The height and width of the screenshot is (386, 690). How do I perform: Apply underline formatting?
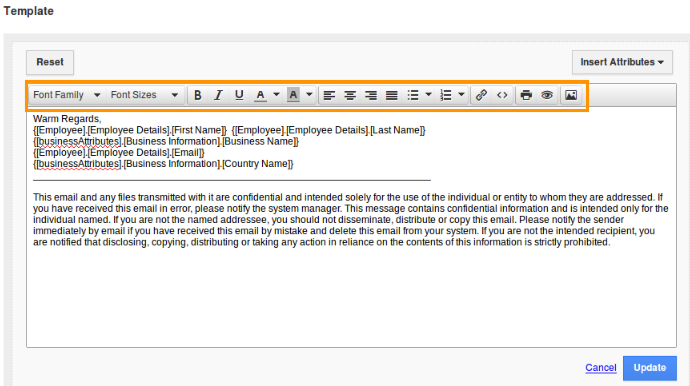point(239,95)
